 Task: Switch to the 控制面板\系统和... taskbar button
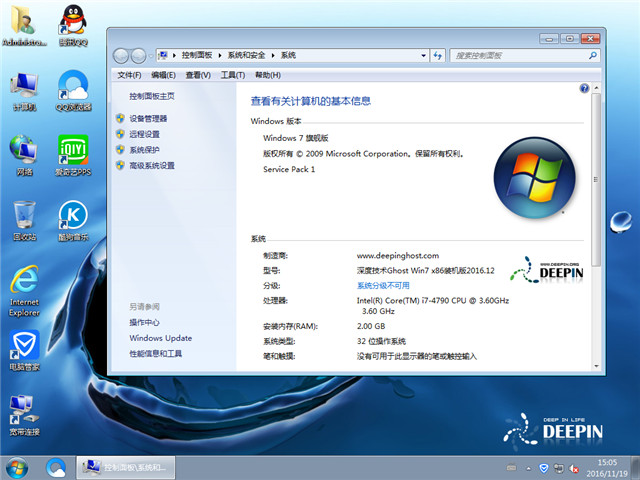(126, 468)
